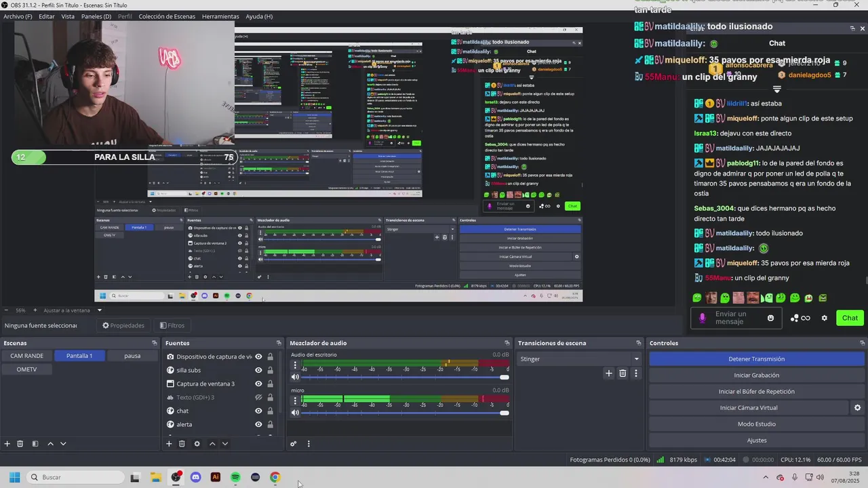The width and height of the screenshot is (868, 488).
Task: Open advanced audio properties gears icon
Action: 294,444
